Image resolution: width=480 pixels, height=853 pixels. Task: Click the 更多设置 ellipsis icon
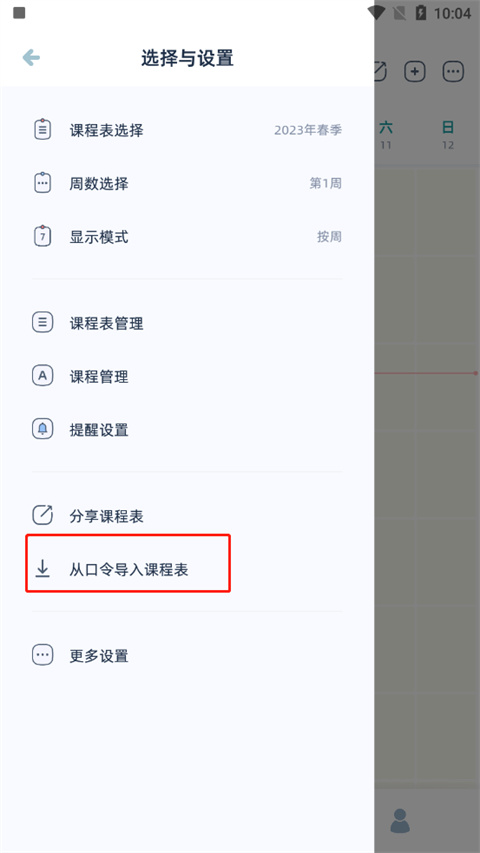click(42, 655)
